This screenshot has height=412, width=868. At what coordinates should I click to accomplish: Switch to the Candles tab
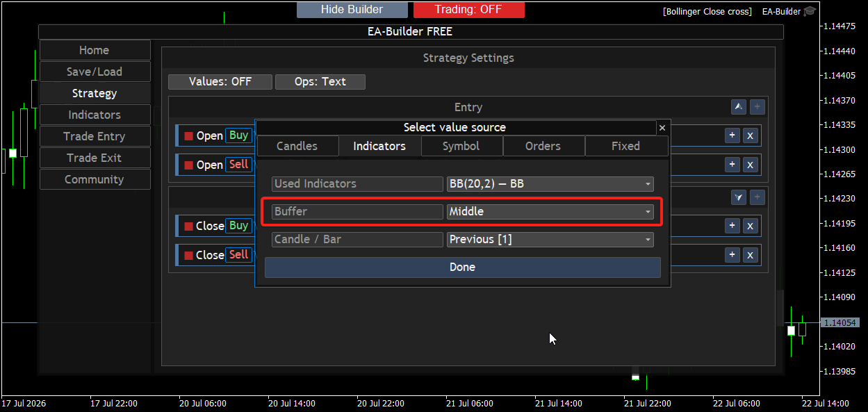(297, 146)
